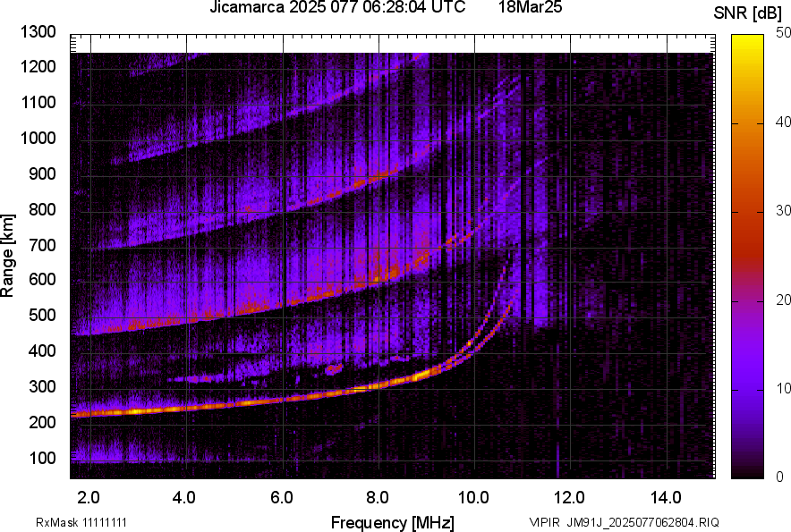The width and height of the screenshot is (791, 532).
Task: Click the range tick label 600
Action: pyautogui.click(x=42, y=279)
